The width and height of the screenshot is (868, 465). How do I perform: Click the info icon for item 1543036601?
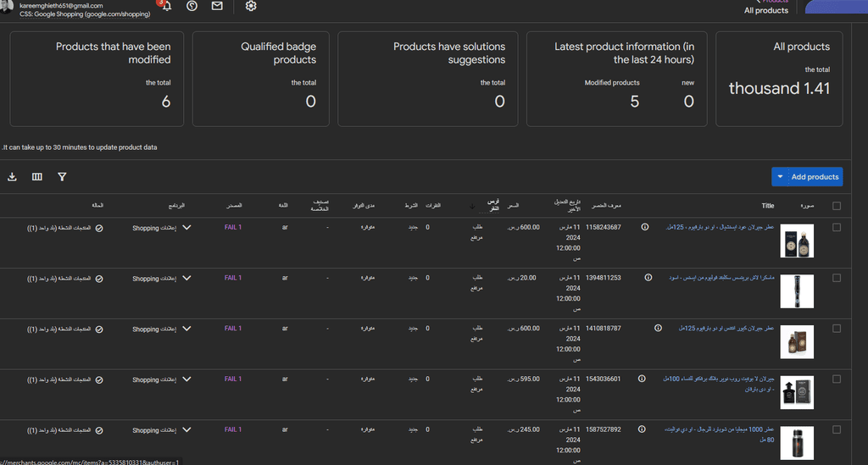(642, 379)
